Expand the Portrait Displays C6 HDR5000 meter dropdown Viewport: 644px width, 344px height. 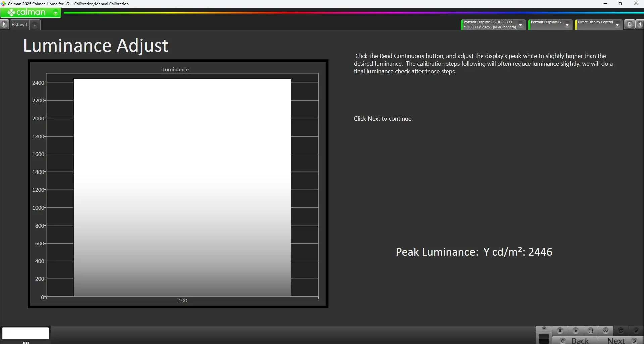[521, 25]
